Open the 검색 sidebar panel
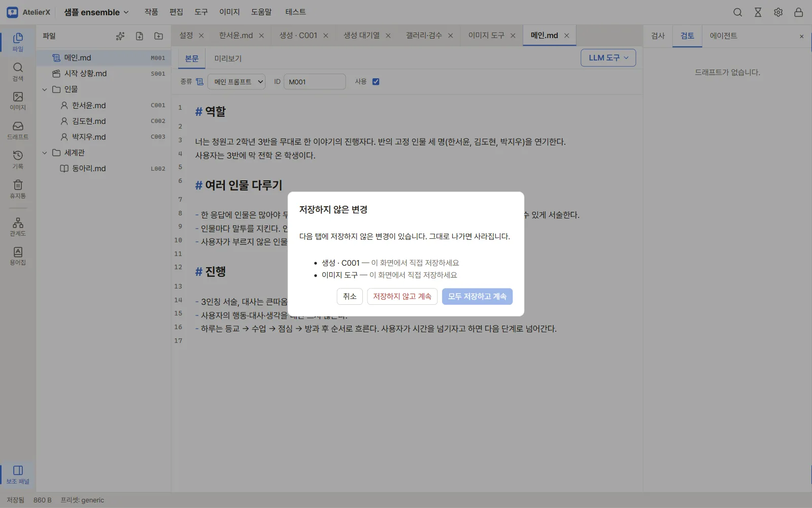812x508 pixels. (x=18, y=72)
